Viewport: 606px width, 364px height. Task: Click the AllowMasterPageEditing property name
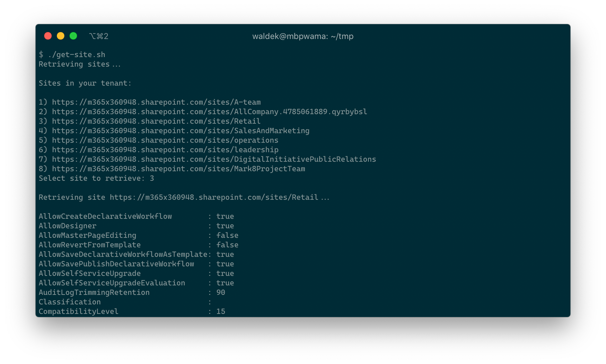88,235
